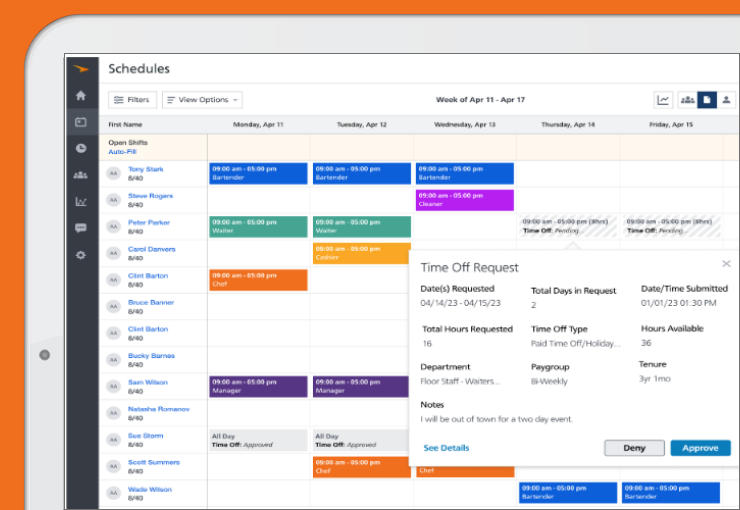
Task: Deny the time off request
Action: pos(634,448)
